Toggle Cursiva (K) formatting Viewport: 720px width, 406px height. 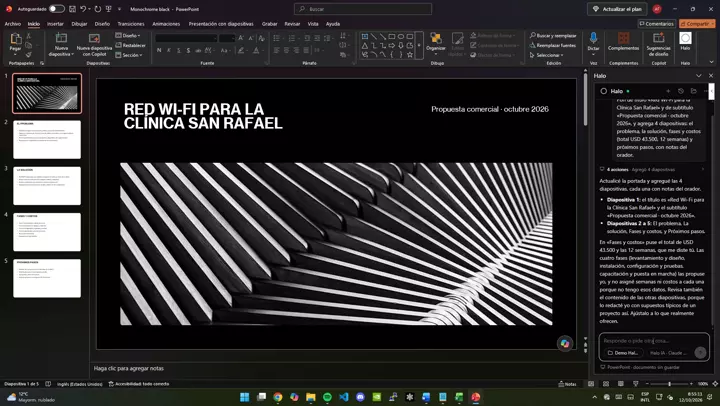tap(169, 50)
